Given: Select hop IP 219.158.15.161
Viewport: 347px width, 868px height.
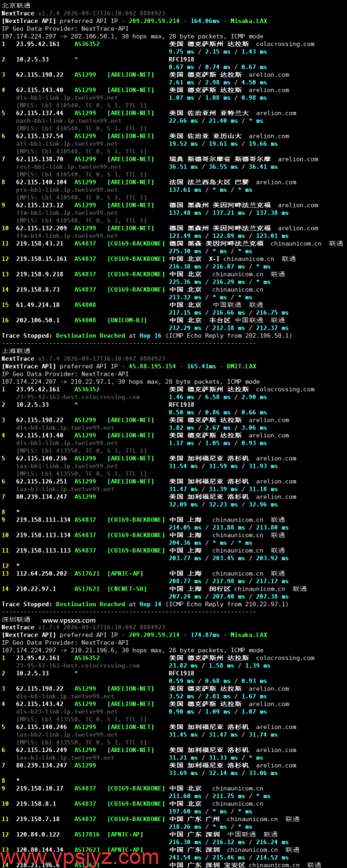Looking at the screenshot, I should 42,259.
